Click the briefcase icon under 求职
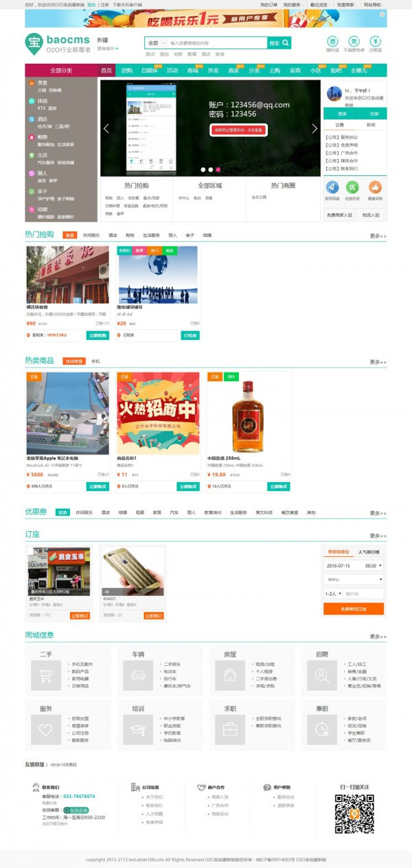The image size is (412, 868). click(230, 729)
